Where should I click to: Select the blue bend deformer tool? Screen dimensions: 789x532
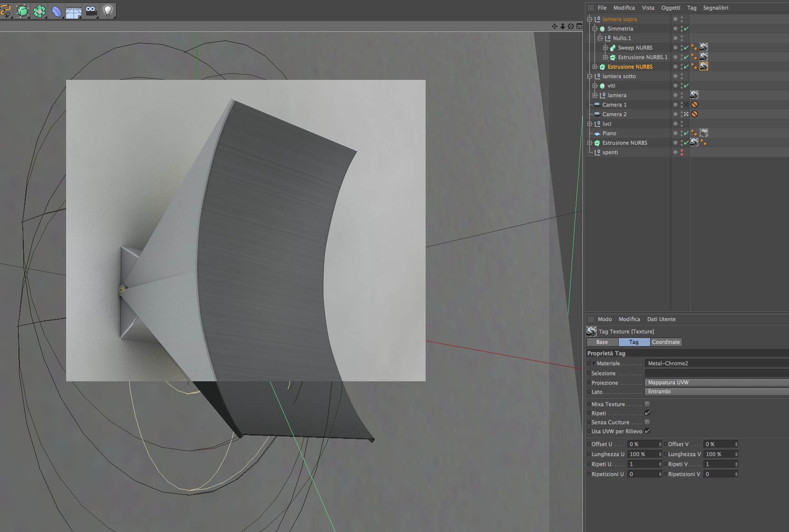[x=57, y=11]
